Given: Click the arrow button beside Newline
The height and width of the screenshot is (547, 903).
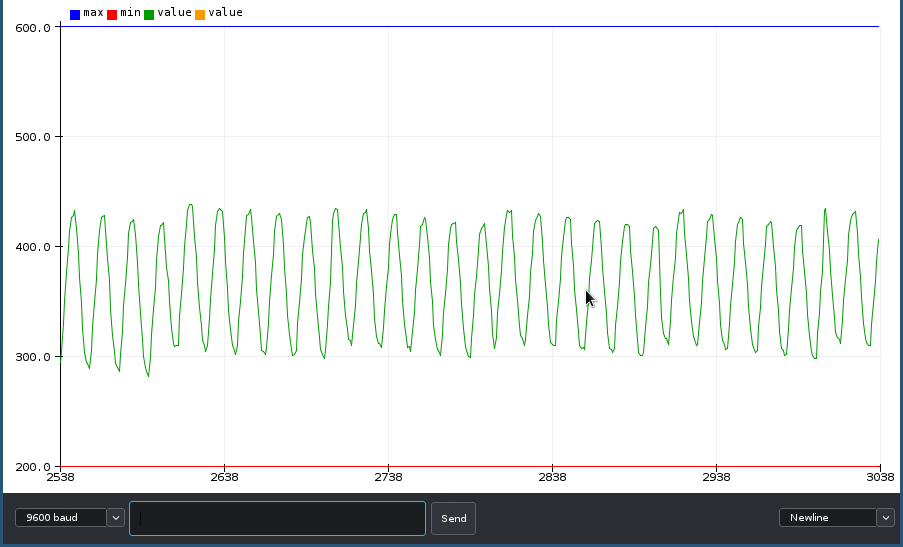Looking at the screenshot, I should click(x=885, y=517).
